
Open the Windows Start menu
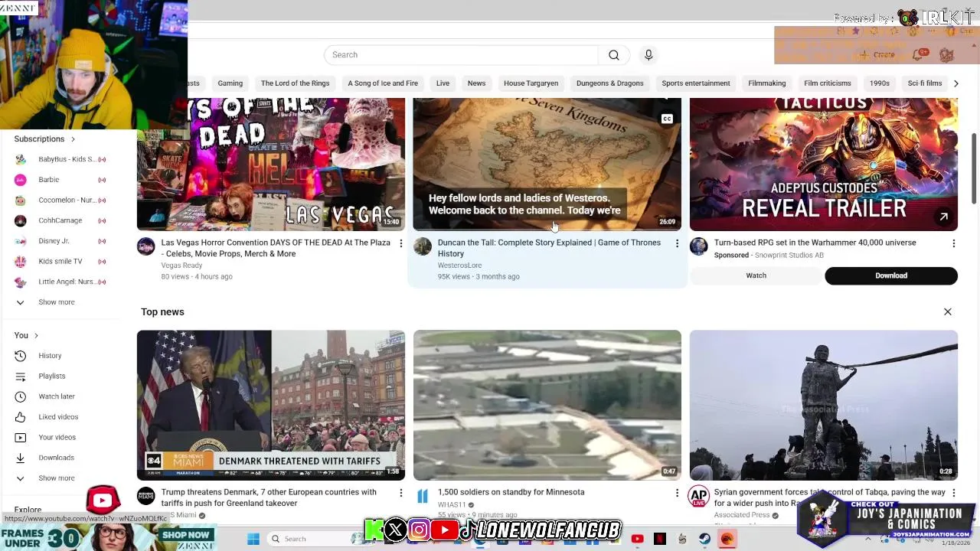coord(253,539)
